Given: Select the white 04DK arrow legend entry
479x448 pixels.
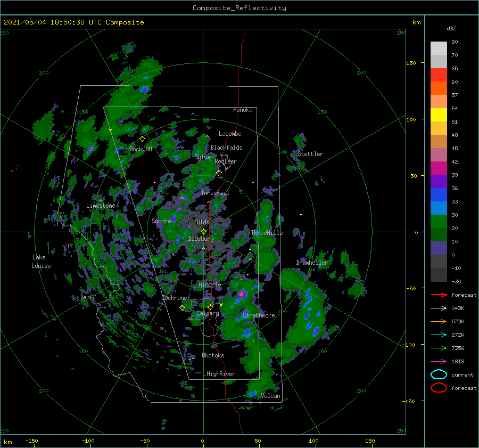Looking at the screenshot, I should tap(439, 308).
